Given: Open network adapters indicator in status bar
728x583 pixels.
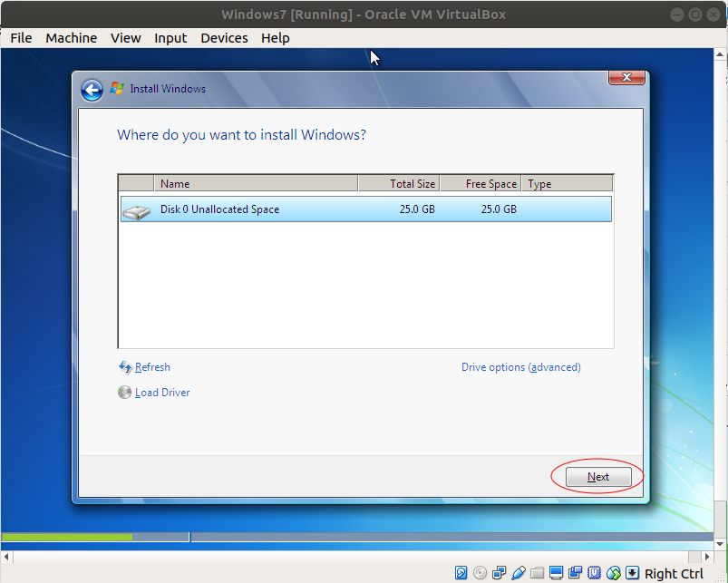Looking at the screenshot, I should 500,573.
